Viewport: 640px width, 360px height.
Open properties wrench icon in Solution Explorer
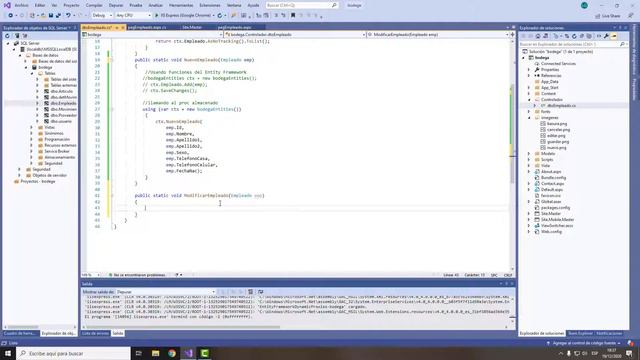coord(607,36)
